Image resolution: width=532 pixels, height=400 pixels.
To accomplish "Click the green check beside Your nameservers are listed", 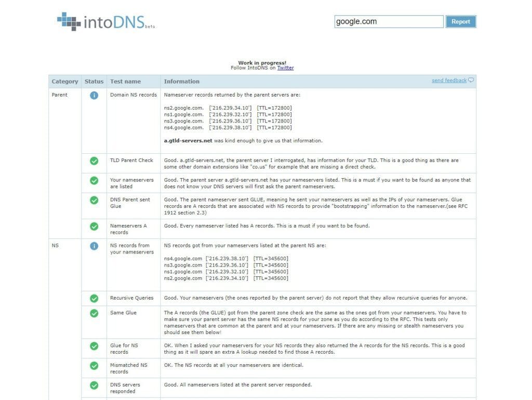I will click(x=94, y=181).
